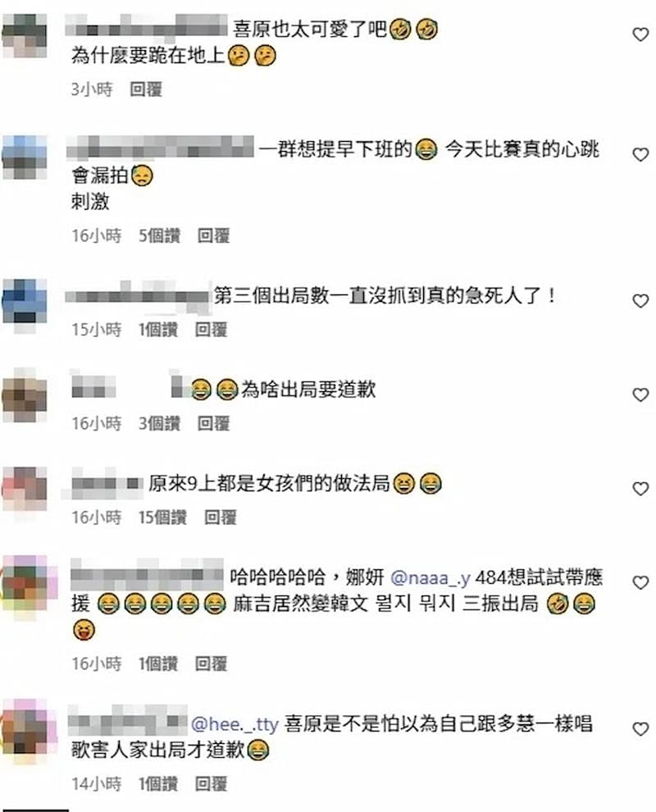
Task: View the 5個讚 likes list
Action: 159,236
